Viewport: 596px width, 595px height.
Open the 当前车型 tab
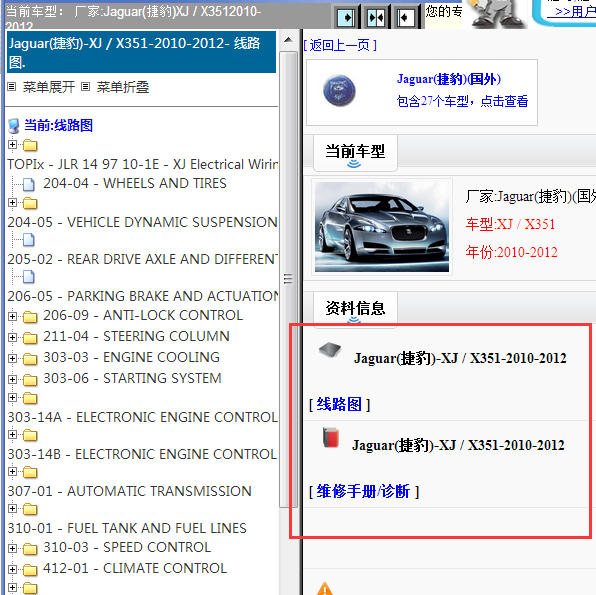coord(355,152)
